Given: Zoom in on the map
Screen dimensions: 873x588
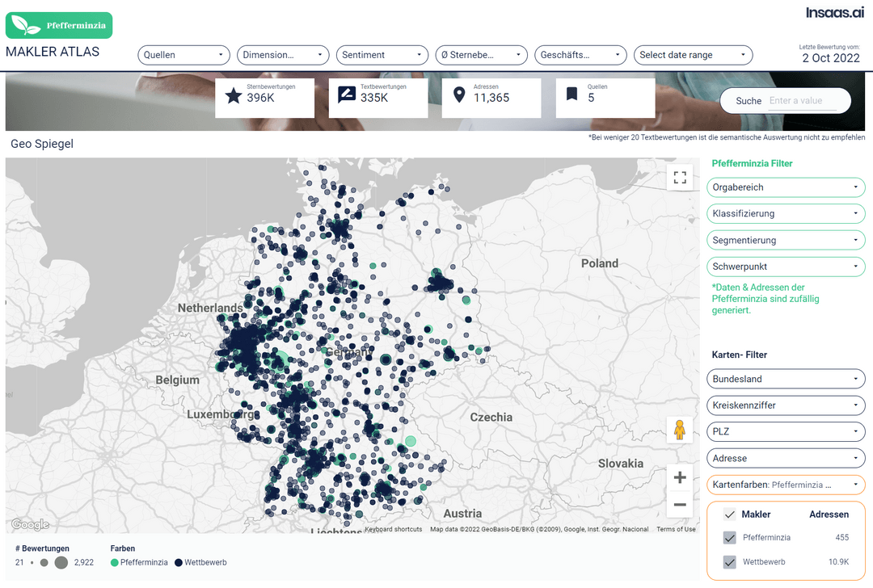Looking at the screenshot, I should coord(680,477).
